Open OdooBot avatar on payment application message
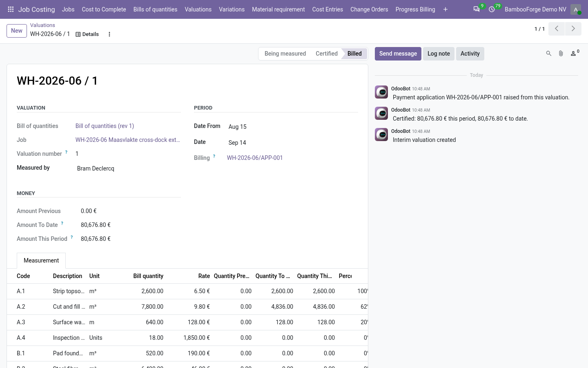 pyautogui.click(x=381, y=92)
